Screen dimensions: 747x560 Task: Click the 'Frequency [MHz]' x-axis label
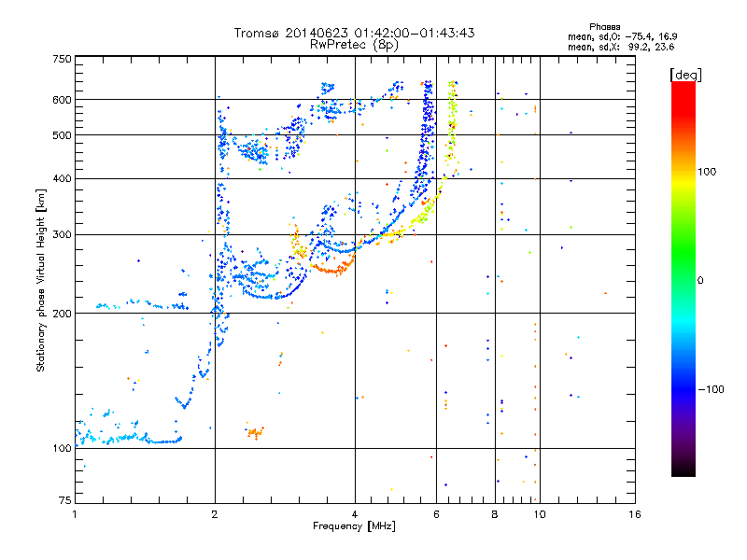click(x=354, y=526)
